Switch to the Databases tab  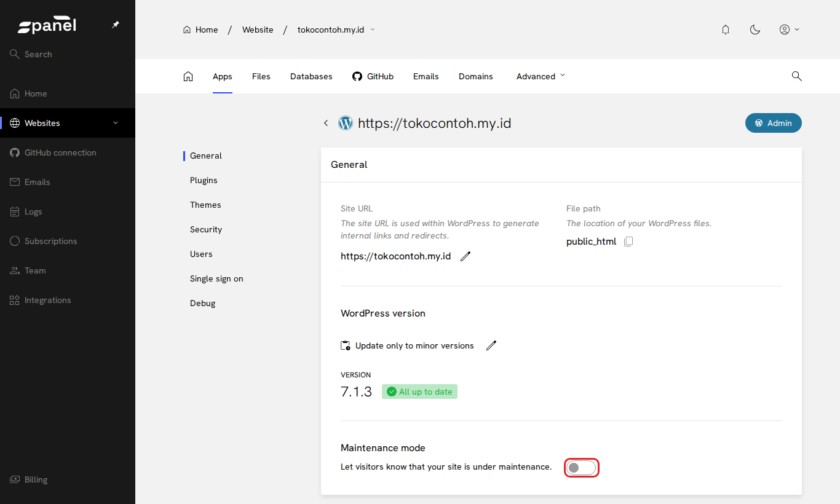(x=311, y=76)
